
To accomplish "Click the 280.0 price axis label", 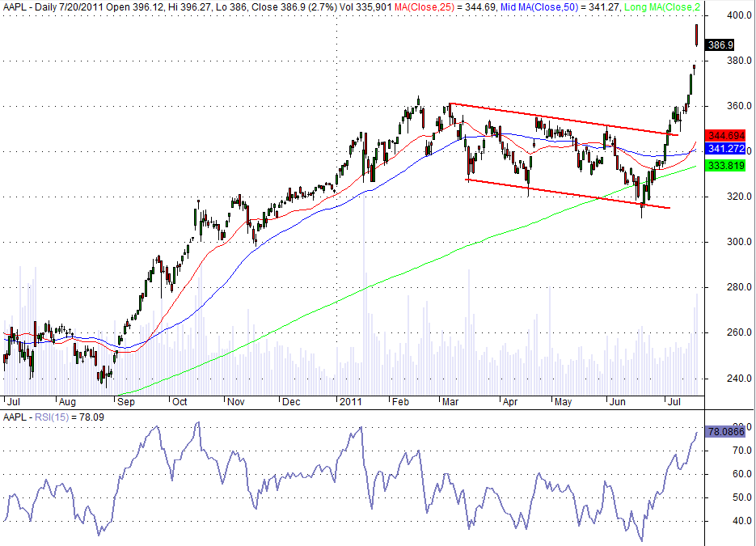I will [740, 287].
